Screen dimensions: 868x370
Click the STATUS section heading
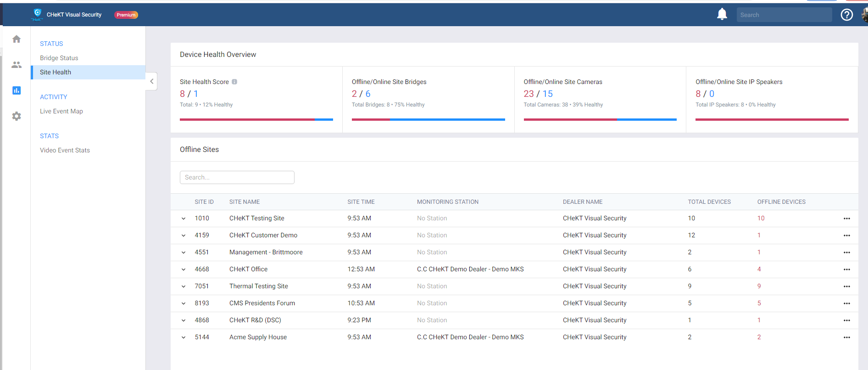point(51,44)
